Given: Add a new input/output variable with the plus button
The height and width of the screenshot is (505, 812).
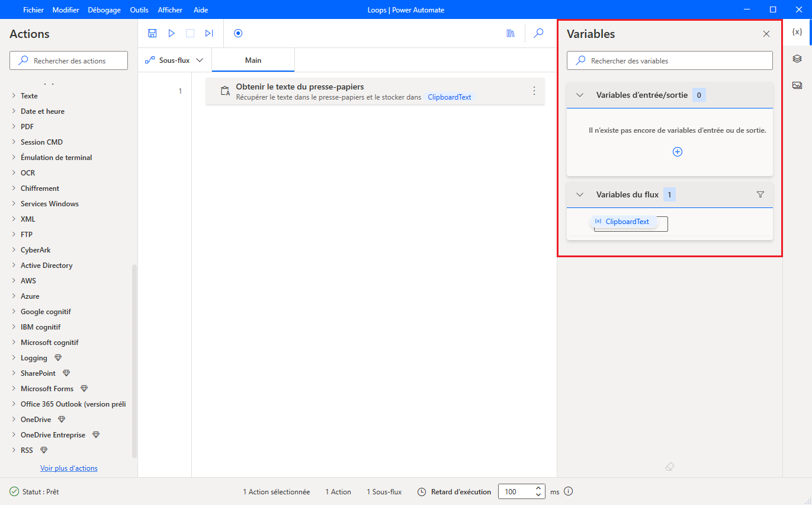Looking at the screenshot, I should 677,151.
